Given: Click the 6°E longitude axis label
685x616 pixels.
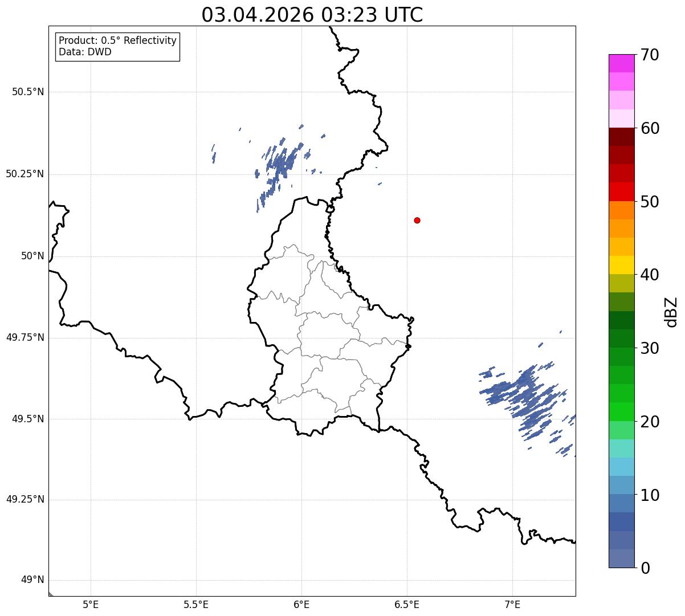Looking at the screenshot, I should click(x=301, y=604).
